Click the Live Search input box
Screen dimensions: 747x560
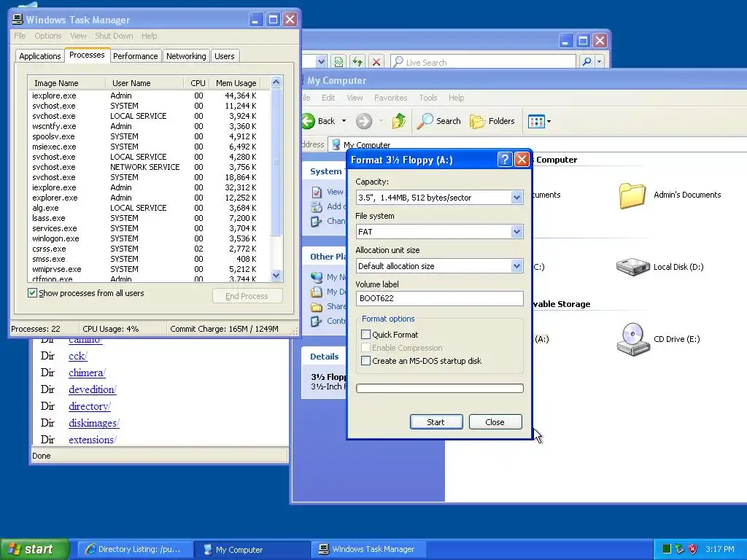pyautogui.click(x=483, y=62)
